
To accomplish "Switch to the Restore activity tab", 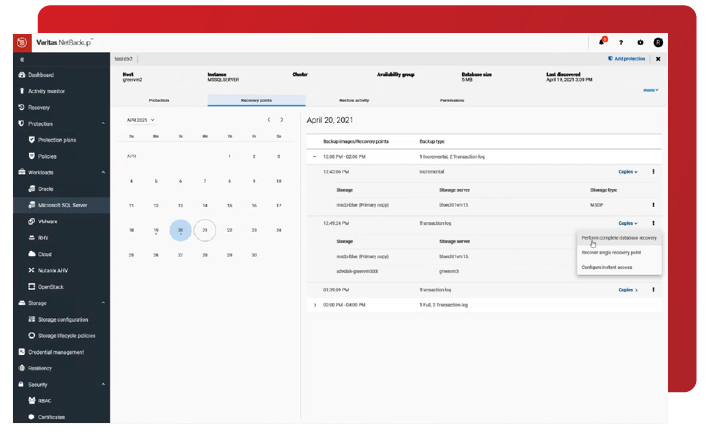I will tap(354, 100).
